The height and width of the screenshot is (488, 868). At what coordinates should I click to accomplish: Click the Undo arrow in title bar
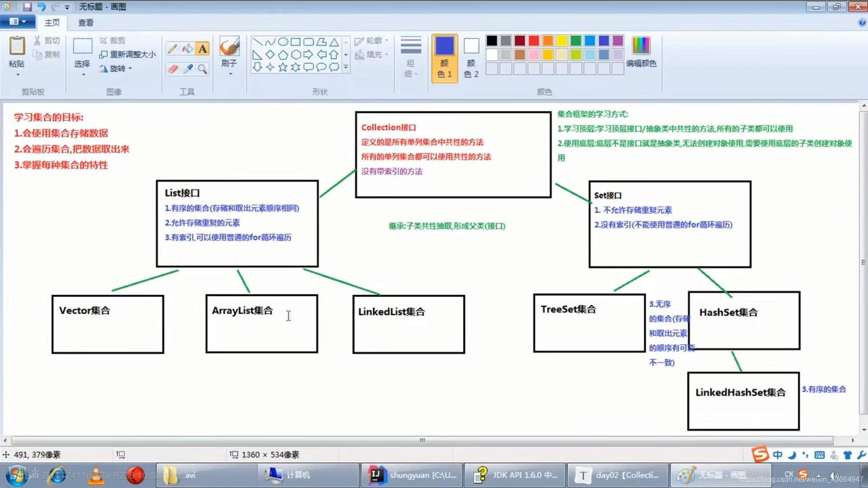pyautogui.click(x=41, y=7)
